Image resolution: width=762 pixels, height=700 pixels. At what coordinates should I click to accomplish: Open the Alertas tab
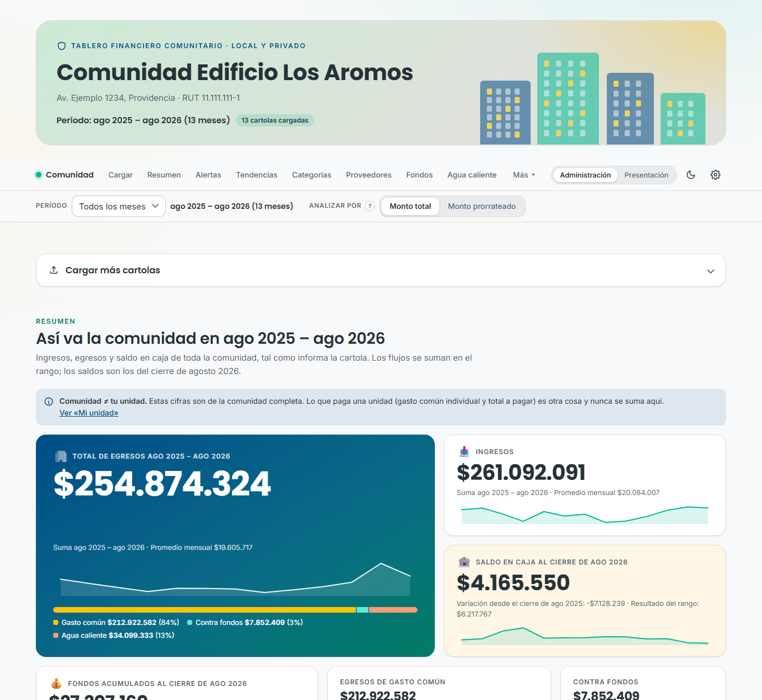(208, 175)
